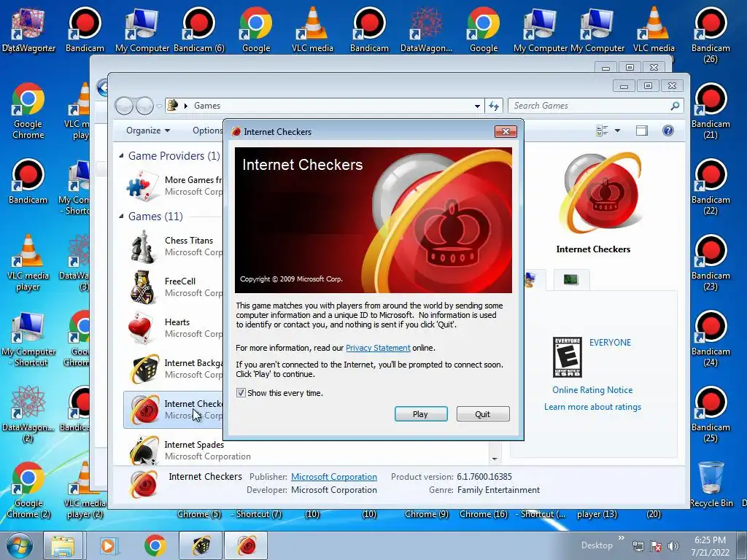The width and height of the screenshot is (747, 560).
Task: Select the FreeCell game icon
Action: [x=143, y=287]
